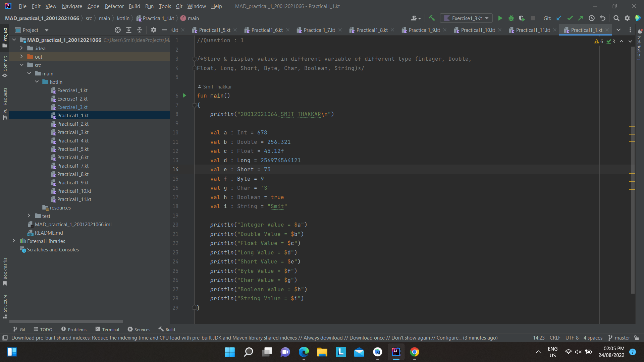
Task: Close the Practical1_5.kt tab
Action: [x=235, y=30]
